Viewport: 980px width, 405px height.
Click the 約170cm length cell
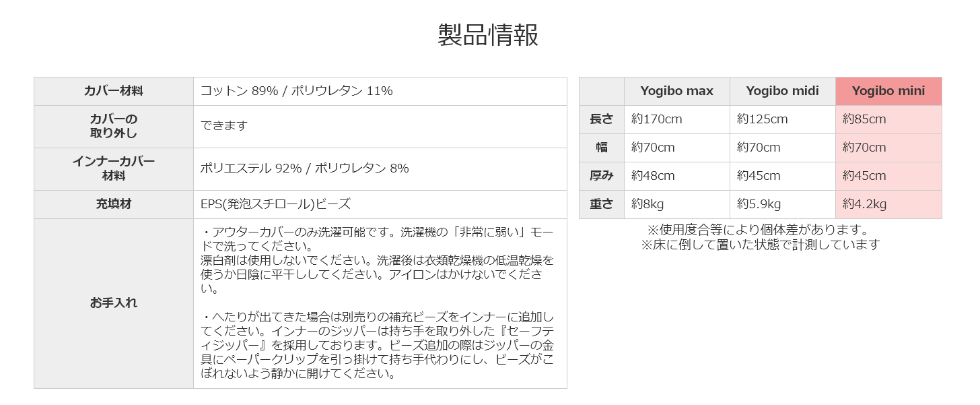676,119
